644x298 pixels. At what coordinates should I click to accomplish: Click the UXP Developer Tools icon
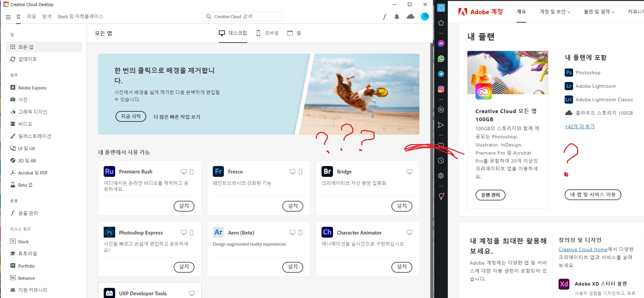pyautogui.click(x=109, y=293)
